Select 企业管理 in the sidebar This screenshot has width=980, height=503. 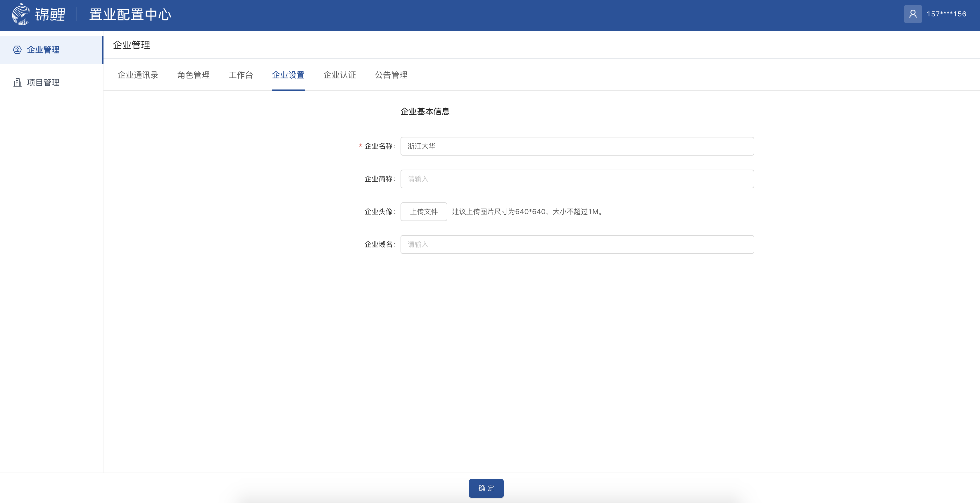point(43,50)
